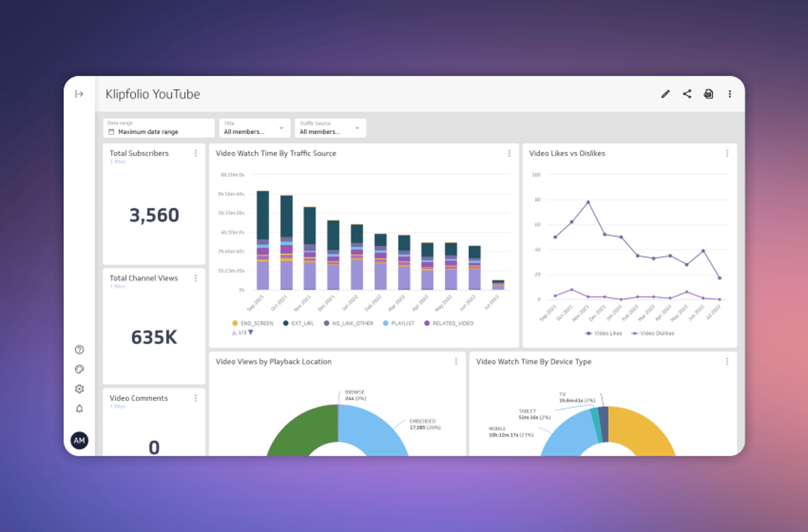Open Video Comments card options menu
This screenshot has height=532, width=808.
click(x=196, y=398)
